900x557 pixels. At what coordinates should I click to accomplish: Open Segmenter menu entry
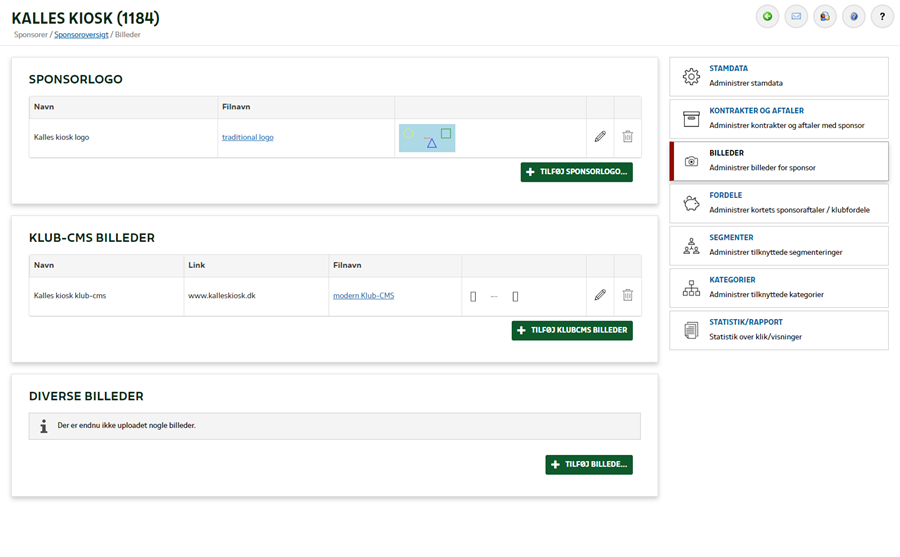point(779,246)
